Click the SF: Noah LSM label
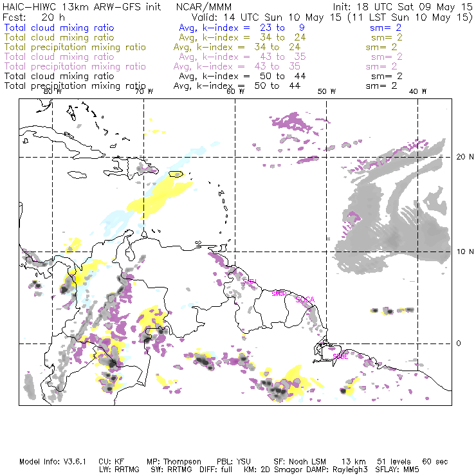The width and height of the screenshot is (476, 476). tap(300, 462)
